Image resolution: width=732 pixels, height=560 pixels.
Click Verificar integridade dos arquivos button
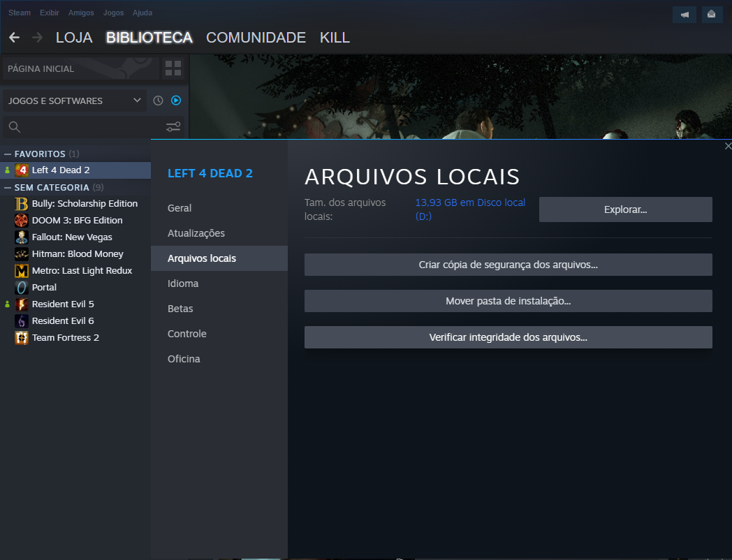point(508,337)
